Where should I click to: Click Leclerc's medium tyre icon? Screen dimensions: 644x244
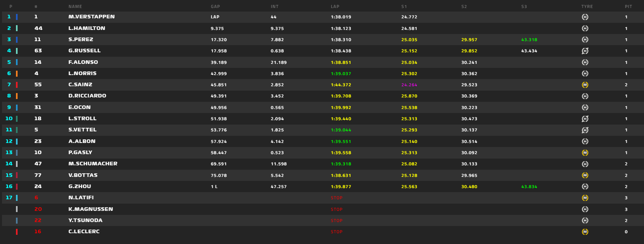coord(585,232)
